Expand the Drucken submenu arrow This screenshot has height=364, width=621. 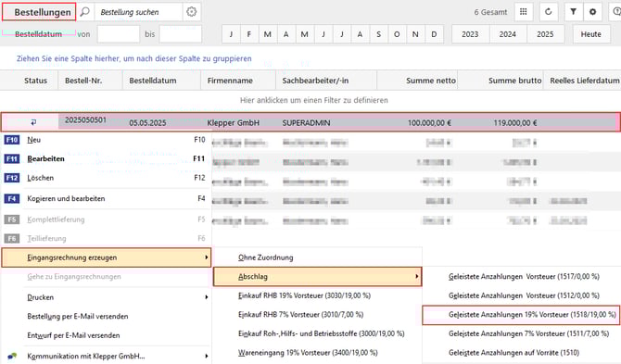coord(207,297)
